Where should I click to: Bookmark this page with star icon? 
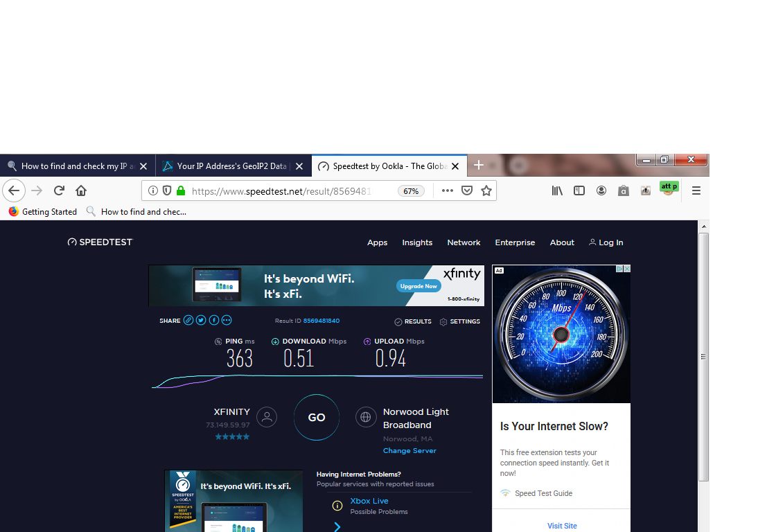[x=486, y=191]
